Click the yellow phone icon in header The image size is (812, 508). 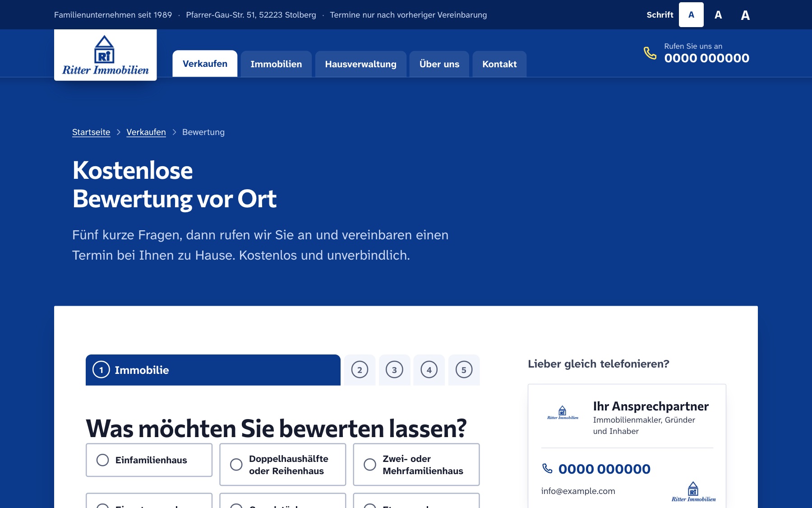650,53
